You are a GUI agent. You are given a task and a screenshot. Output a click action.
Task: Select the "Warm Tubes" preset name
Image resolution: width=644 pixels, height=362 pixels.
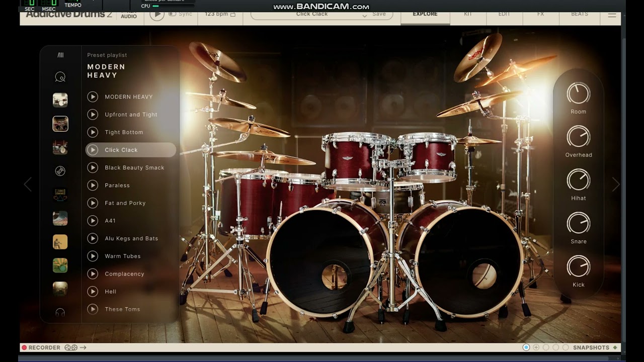pyautogui.click(x=123, y=256)
